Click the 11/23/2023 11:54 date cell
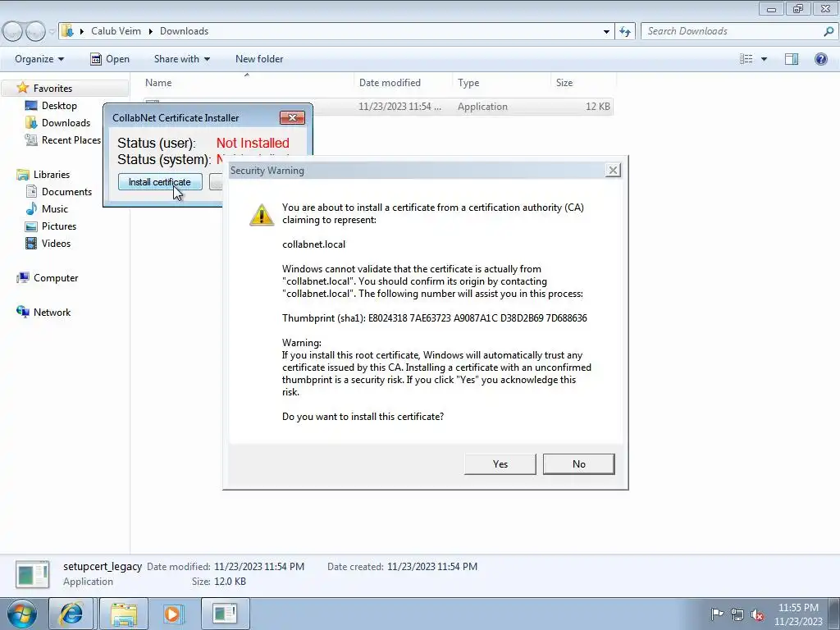The height and width of the screenshot is (630, 840). point(399,107)
